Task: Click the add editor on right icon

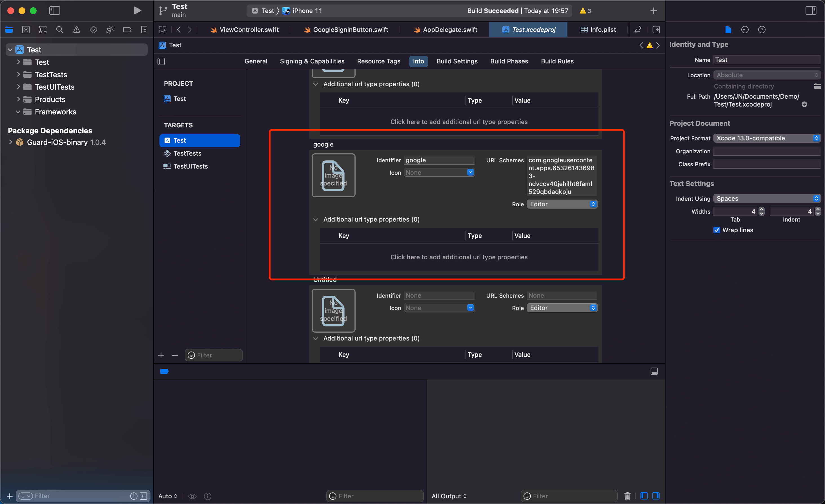Action: tap(656, 30)
